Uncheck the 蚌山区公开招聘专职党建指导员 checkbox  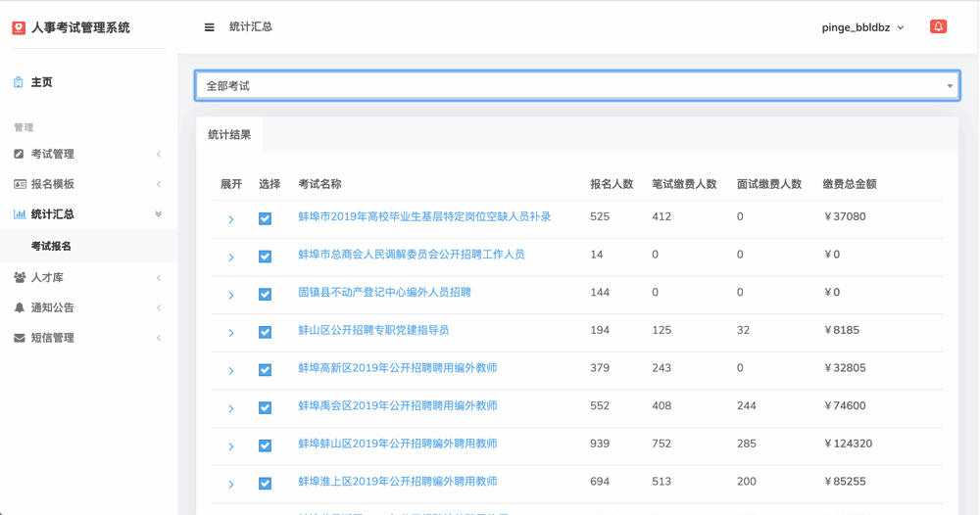tap(265, 332)
